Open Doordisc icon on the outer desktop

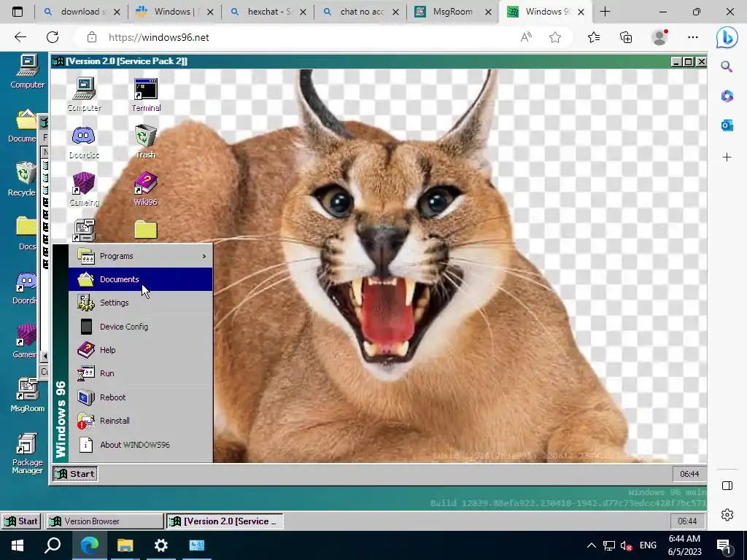(x=26, y=288)
